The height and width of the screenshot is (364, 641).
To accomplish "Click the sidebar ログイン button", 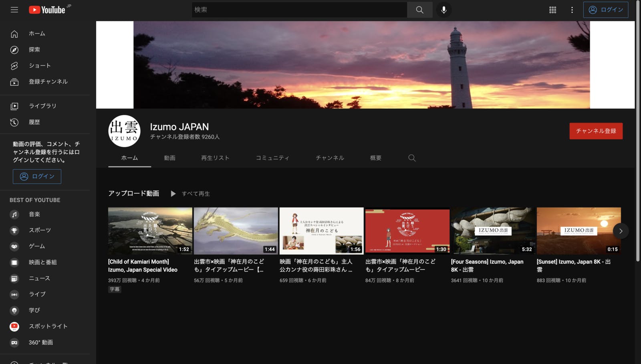I will (37, 176).
